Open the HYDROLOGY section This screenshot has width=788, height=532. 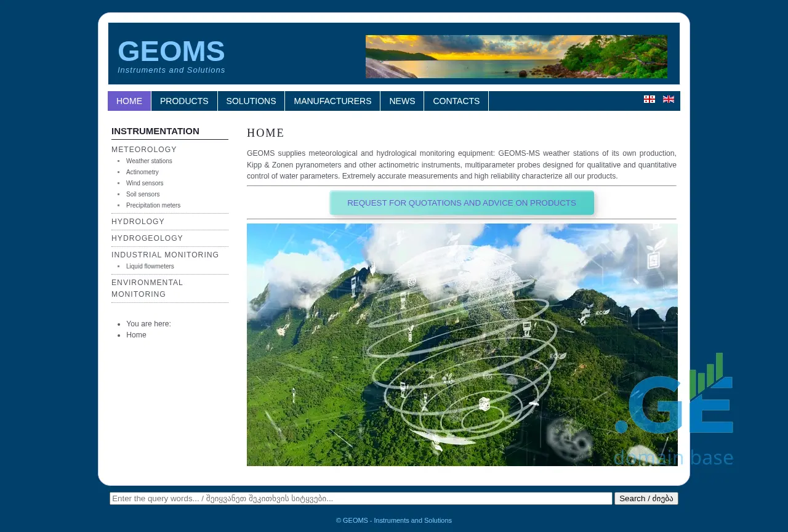point(138,222)
